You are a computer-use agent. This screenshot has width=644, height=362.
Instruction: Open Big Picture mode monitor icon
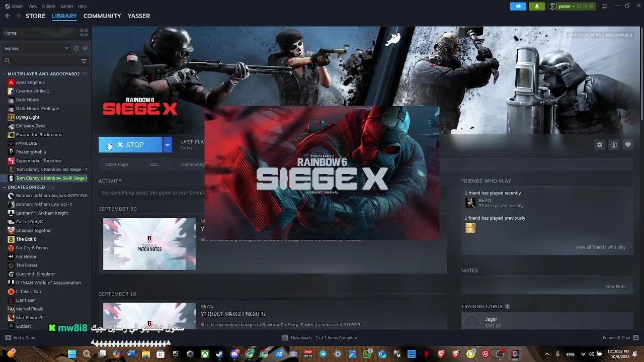tap(604, 6)
